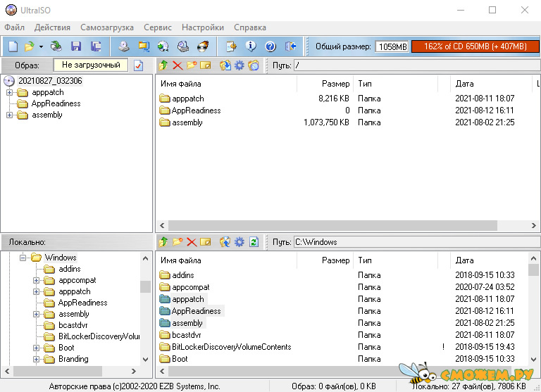Save the image with the floppy disk icon

pos(76,46)
